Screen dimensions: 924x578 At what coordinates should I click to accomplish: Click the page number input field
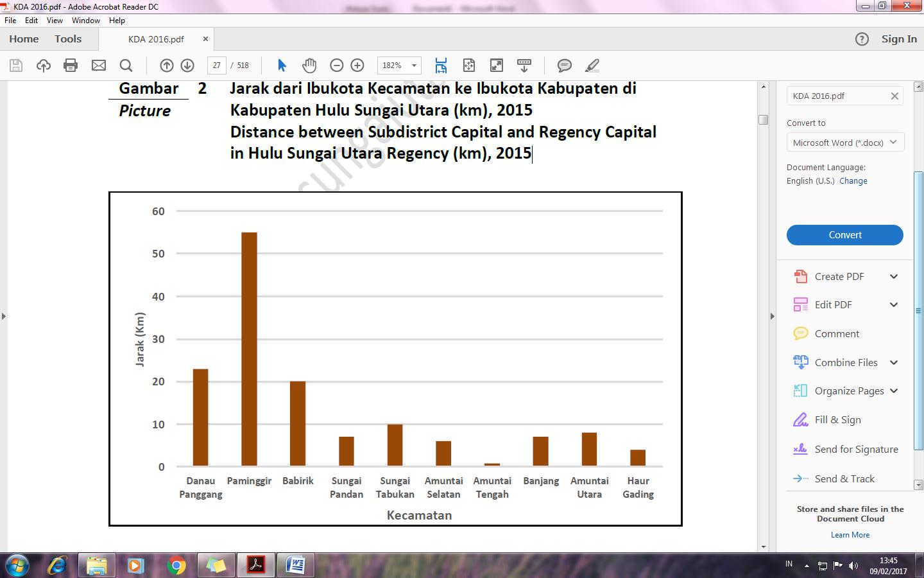pyautogui.click(x=217, y=66)
